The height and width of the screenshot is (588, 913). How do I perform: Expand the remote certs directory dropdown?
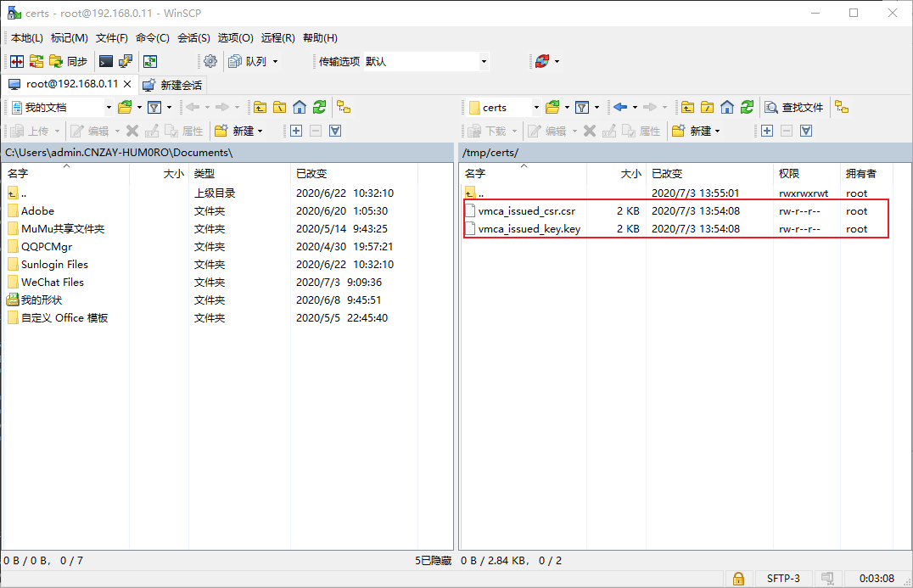pos(537,107)
